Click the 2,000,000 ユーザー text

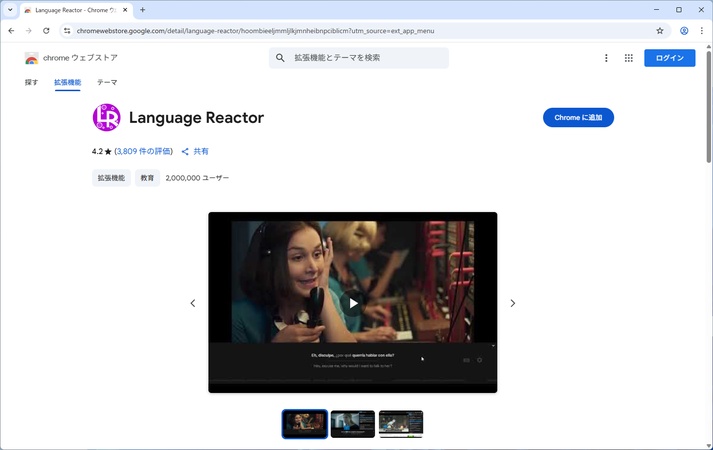[197, 178]
